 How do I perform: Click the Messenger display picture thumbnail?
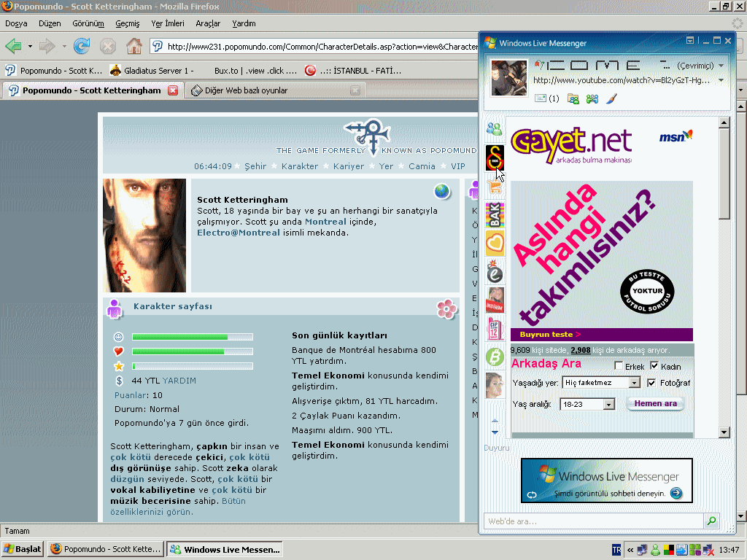click(x=508, y=78)
